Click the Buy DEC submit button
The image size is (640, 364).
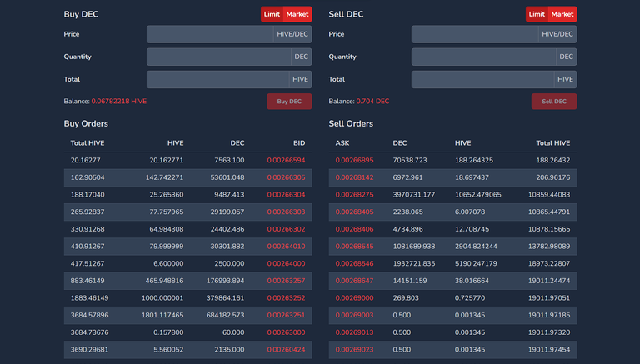pos(289,101)
